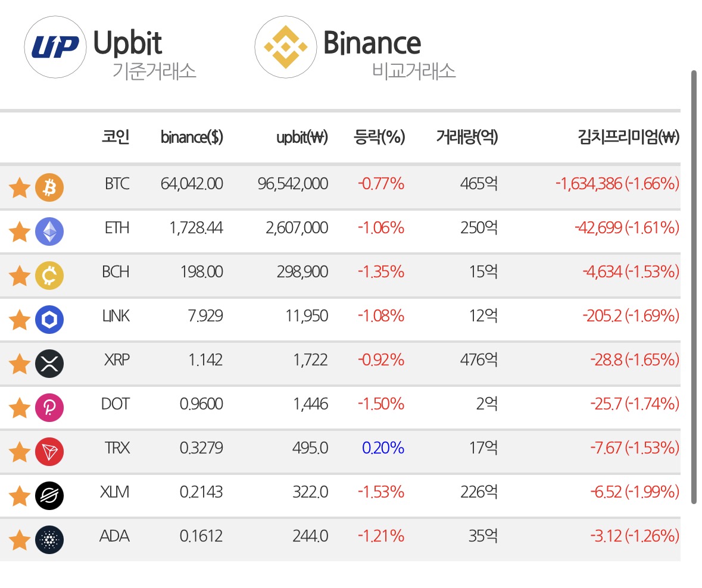Screen dimensions: 702x588
Task: Open the ETH coin row
Action: pyautogui.click(x=340, y=232)
